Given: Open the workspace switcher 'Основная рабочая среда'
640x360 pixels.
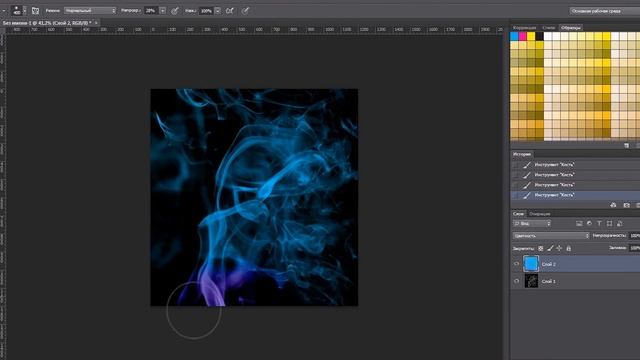Looking at the screenshot, I should (604, 11).
